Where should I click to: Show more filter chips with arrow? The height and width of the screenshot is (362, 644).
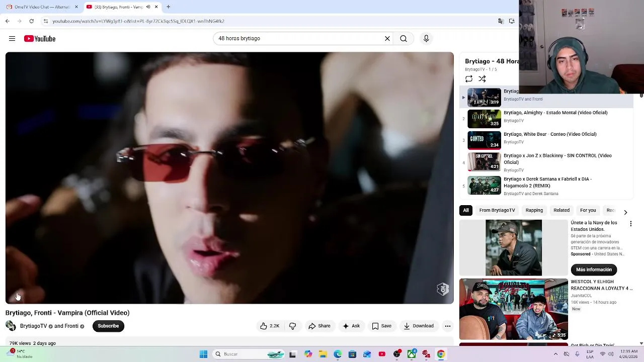[x=625, y=212]
